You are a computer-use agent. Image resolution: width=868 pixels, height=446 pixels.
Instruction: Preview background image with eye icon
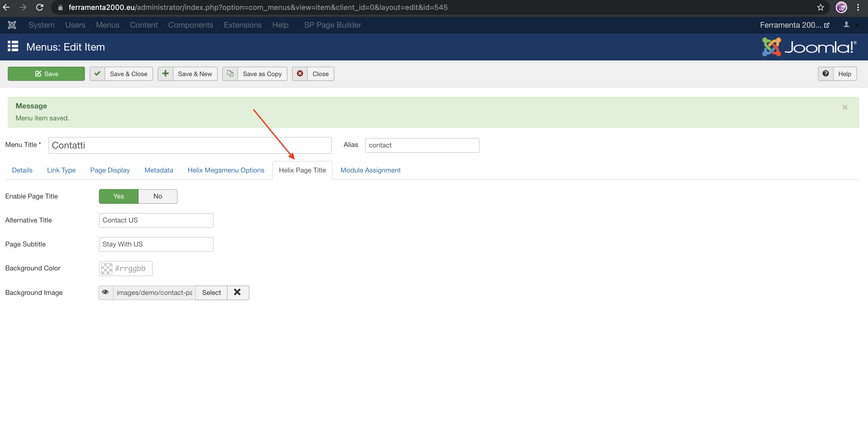tap(105, 292)
